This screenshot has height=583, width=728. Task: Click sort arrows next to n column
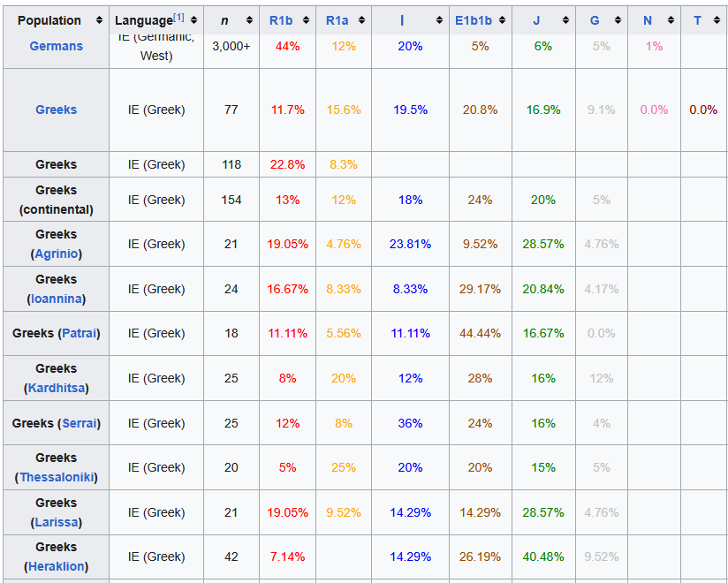249,20
